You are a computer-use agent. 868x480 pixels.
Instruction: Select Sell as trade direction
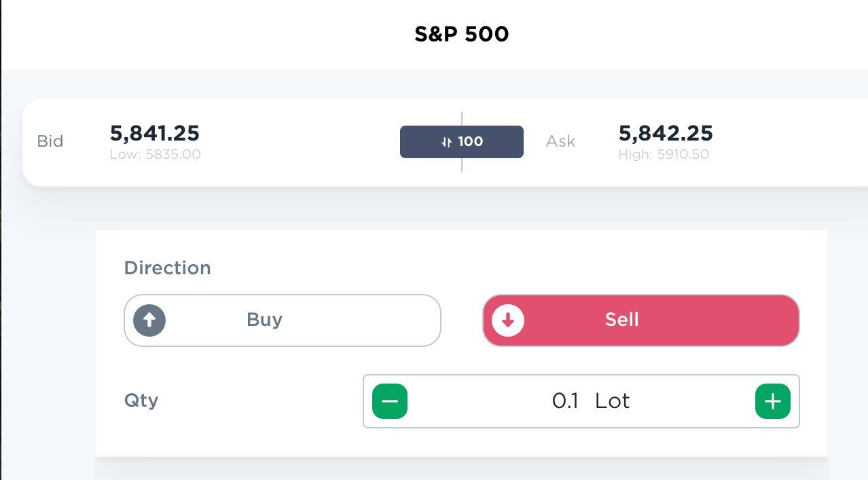pyautogui.click(x=640, y=320)
